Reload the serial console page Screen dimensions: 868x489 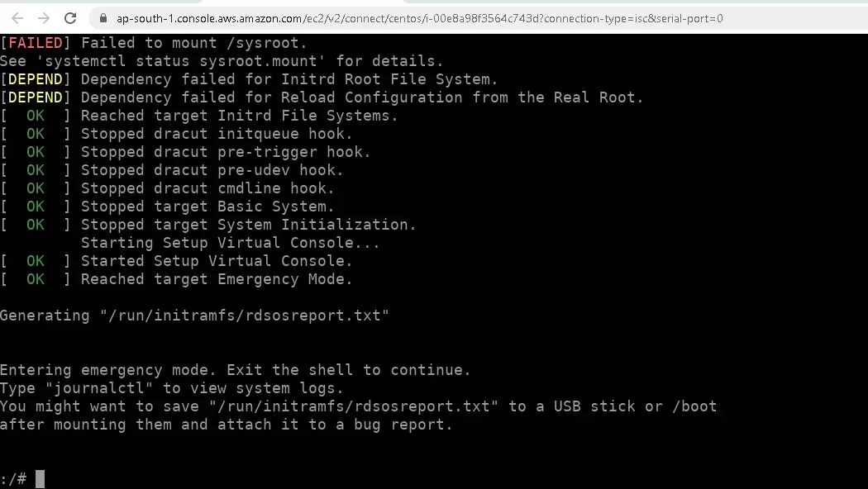70,18
